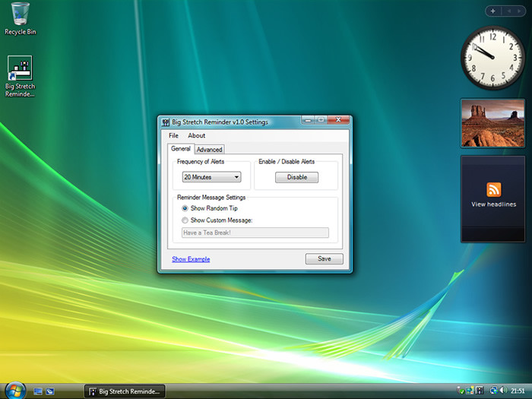Switch to the General tab
The width and height of the screenshot is (532, 399).
pos(181,149)
